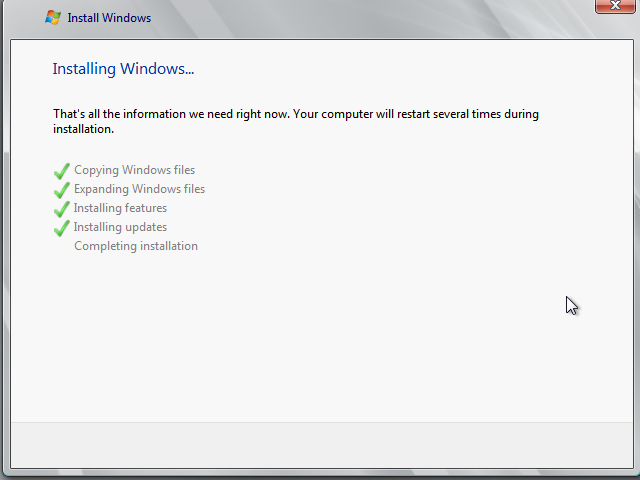The height and width of the screenshot is (480, 640).
Task: Click the "Installing Windows..." heading
Action: click(123, 69)
